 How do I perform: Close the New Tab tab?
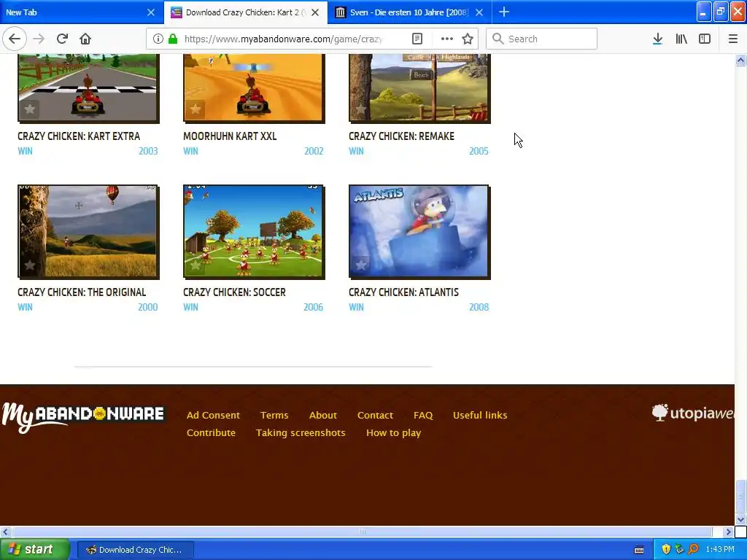click(x=151, y=12)
